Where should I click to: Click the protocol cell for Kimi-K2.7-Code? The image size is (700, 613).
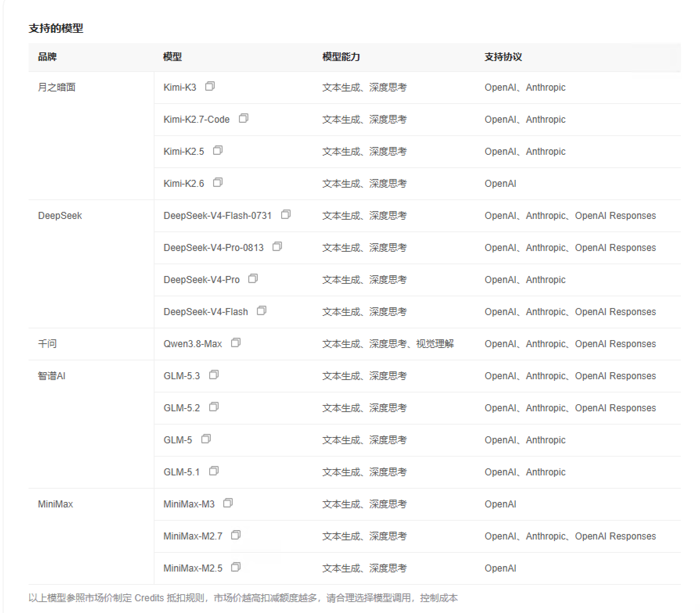525,120
